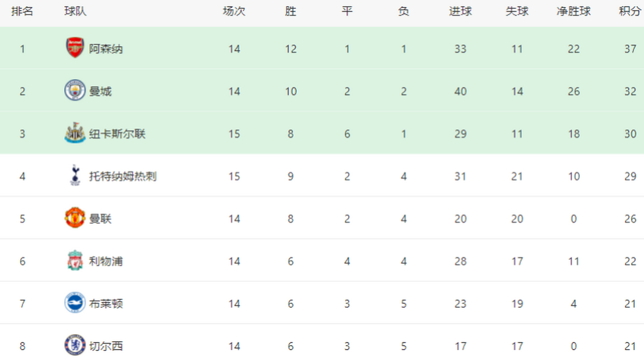644x361 pixels.
Task: Open the 纽卡斯尔联 team link
Action: click(x=117, y=134)
